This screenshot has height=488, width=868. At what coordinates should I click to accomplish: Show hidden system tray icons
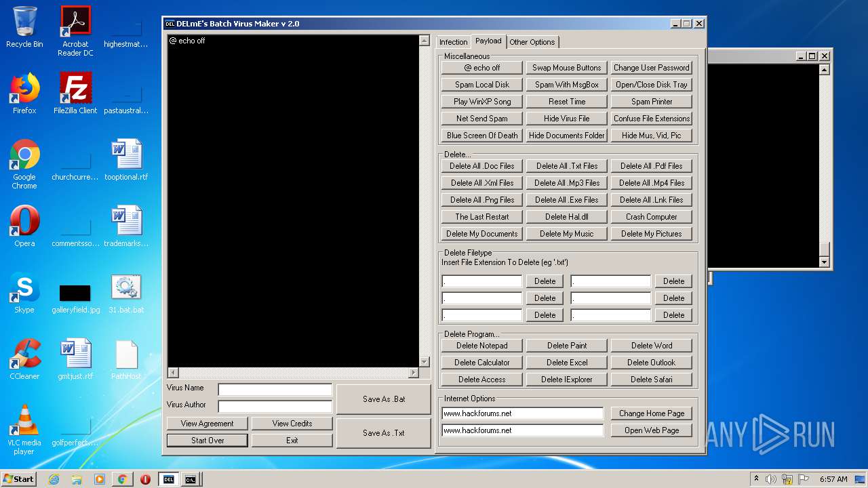(x=756, y=479)
